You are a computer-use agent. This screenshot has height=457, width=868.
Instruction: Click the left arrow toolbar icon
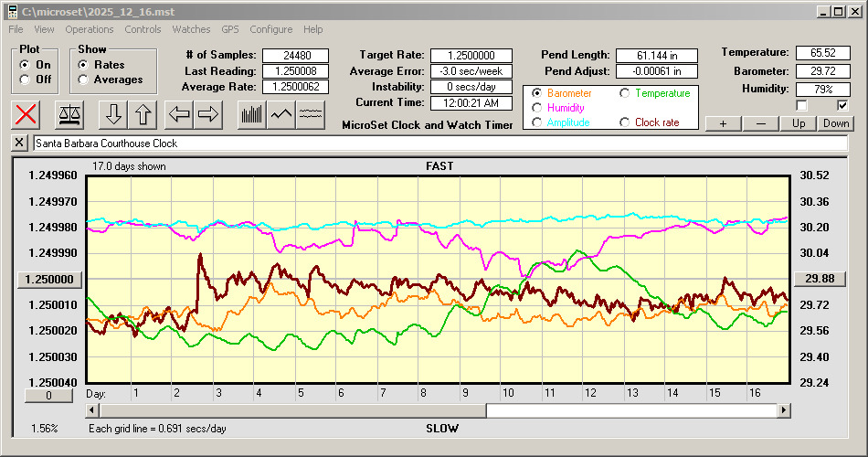click(x=179, y=114)
